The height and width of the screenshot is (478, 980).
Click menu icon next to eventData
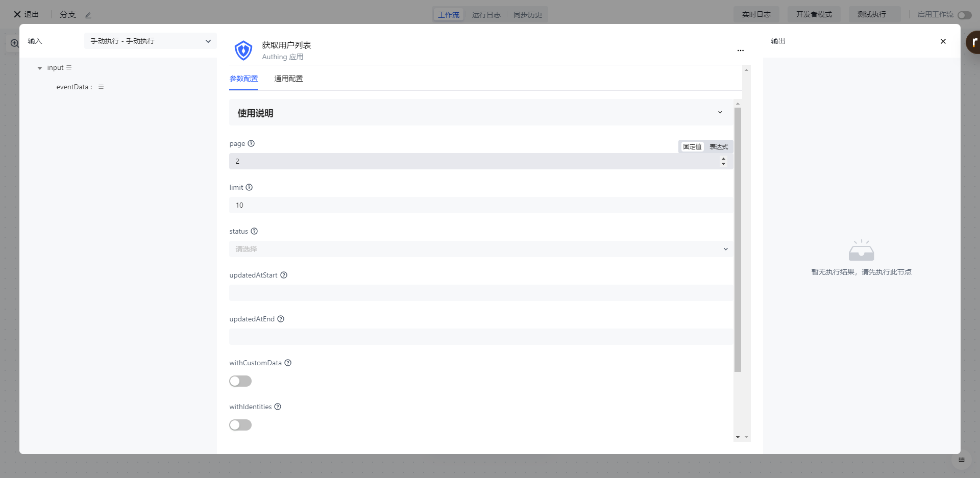click(x=101, y=87)
